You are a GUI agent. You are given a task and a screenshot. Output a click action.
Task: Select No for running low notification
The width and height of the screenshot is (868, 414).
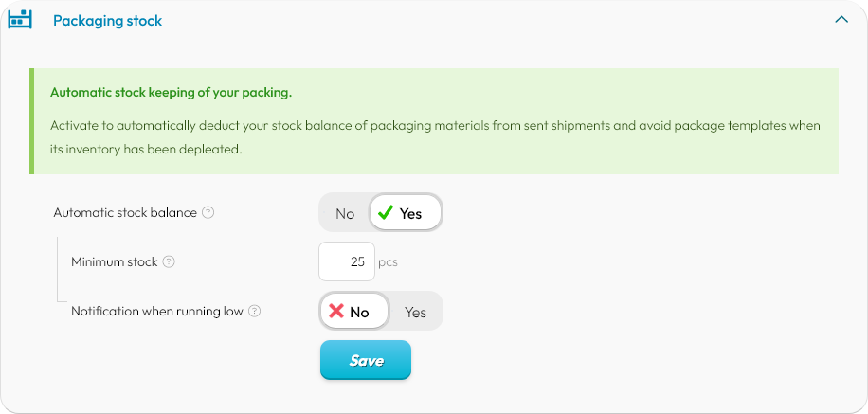click(x=353, y=311)
